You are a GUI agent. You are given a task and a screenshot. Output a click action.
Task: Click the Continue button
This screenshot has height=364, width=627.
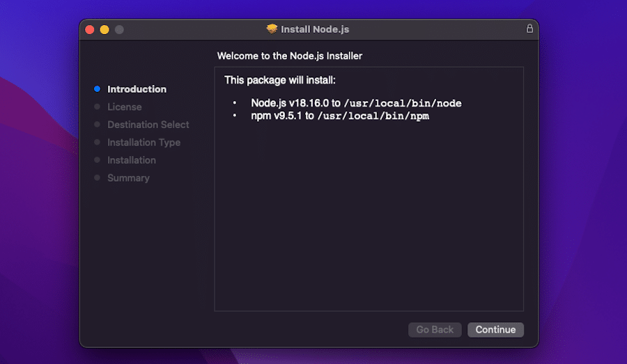click(x=495, y=330)
